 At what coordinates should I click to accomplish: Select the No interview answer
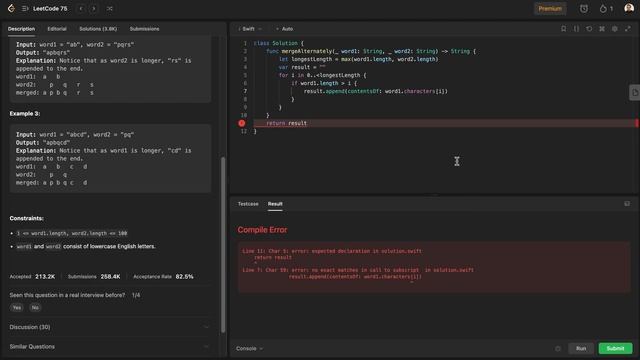pyautogui.click(x=35, y=307)
